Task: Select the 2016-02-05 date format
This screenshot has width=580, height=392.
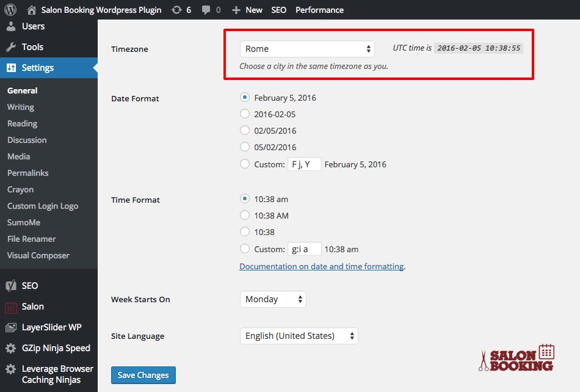Action: point(244,114)
